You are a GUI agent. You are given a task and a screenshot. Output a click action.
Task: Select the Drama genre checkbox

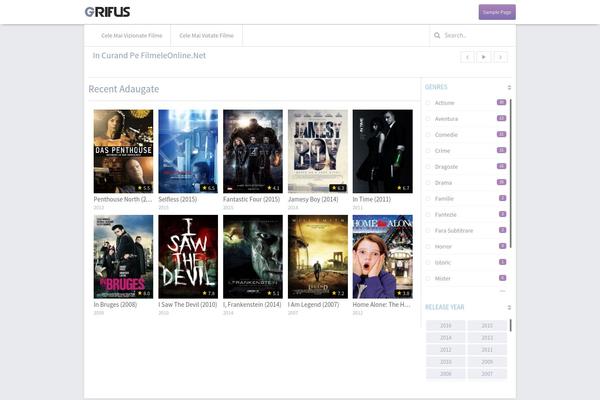[x=428, y=183]
